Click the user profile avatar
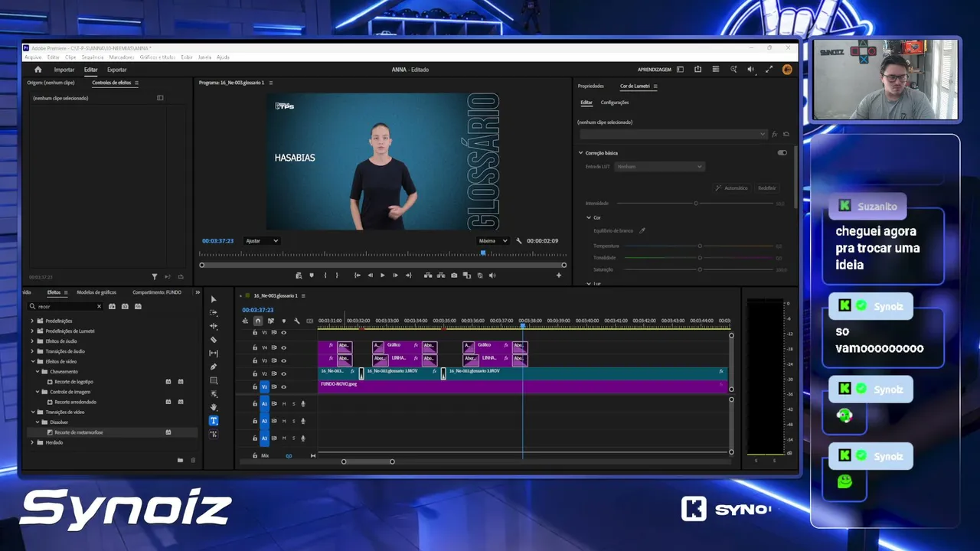 tap(787, 70)
